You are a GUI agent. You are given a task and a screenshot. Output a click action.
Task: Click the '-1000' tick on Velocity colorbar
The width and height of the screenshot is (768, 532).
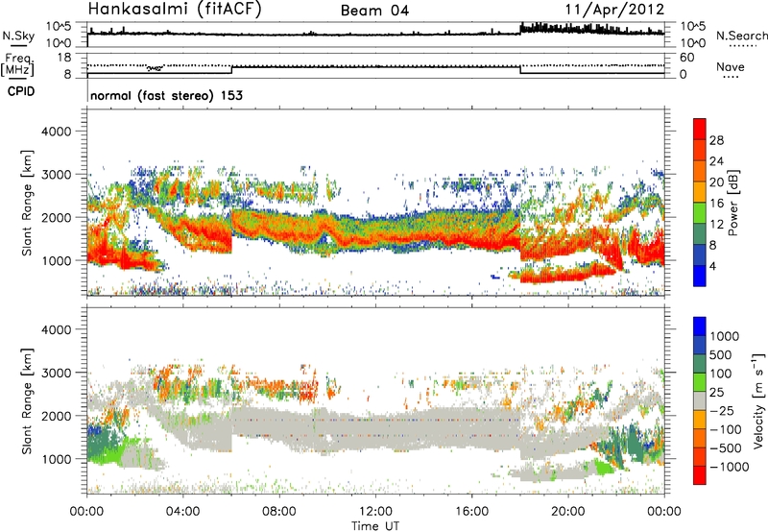[729, 467]
